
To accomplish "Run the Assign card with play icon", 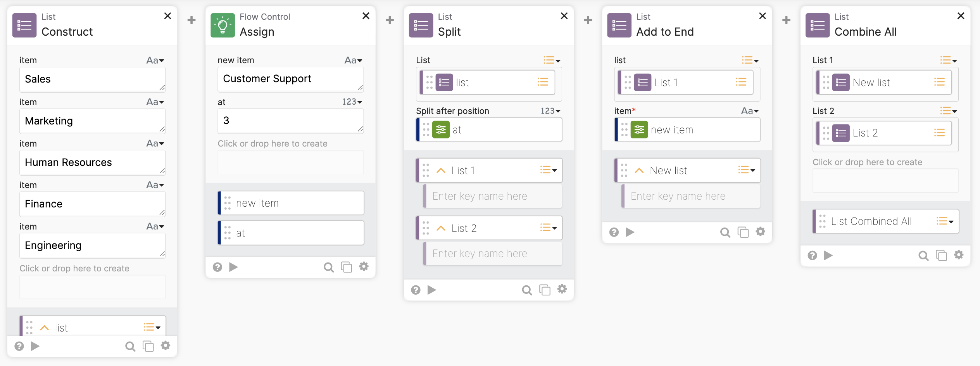I will pos(233,267).
